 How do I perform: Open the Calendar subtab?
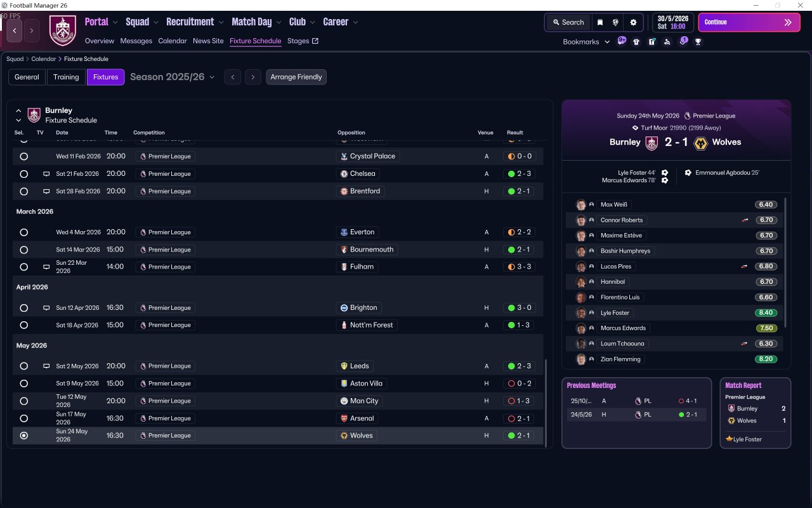pos(173,41)
